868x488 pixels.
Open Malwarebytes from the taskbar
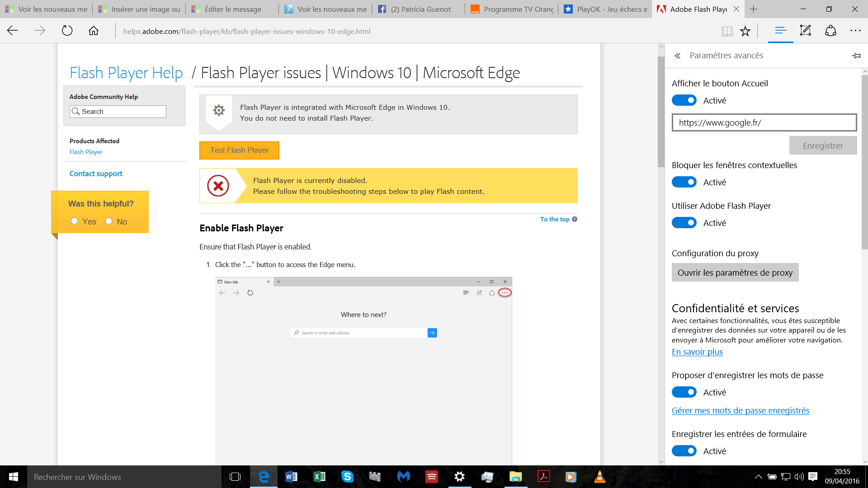tap(403, 477)
